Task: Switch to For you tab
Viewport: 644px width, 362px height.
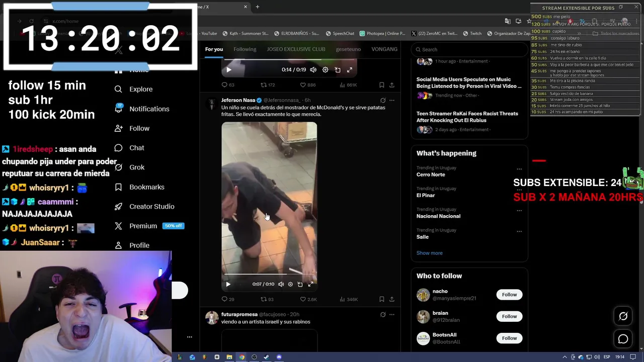Action: click(x=214, y=49)
